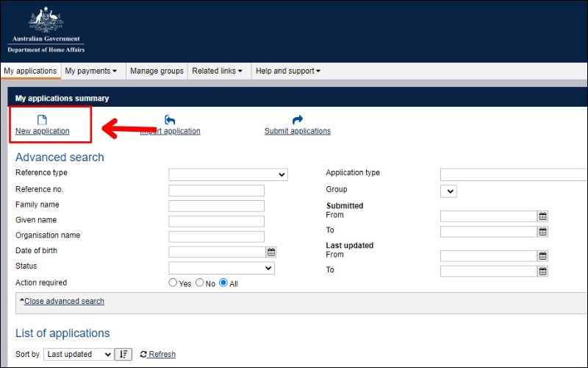The height and width of the screenshot is (368, 588).
Task: Open calendar for Submitted From date
Action: coord(542,216)
